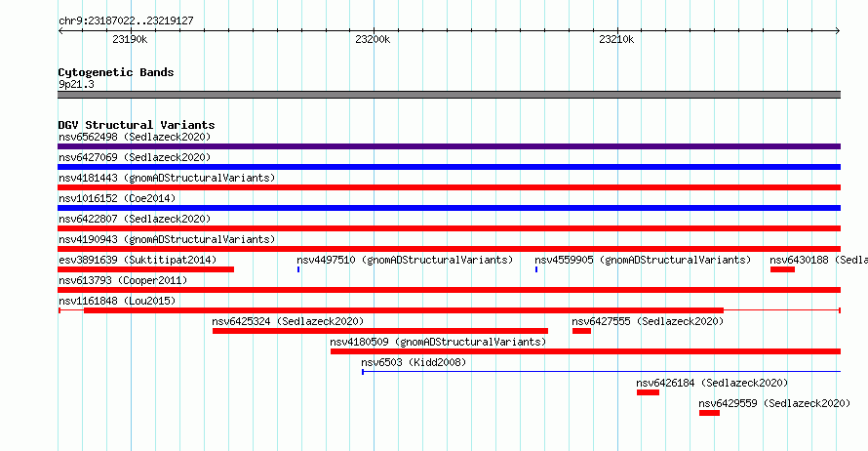Screen dimensions: 868x451
Task: Select the 9p21.3 band label
Action: pos(76,84)
